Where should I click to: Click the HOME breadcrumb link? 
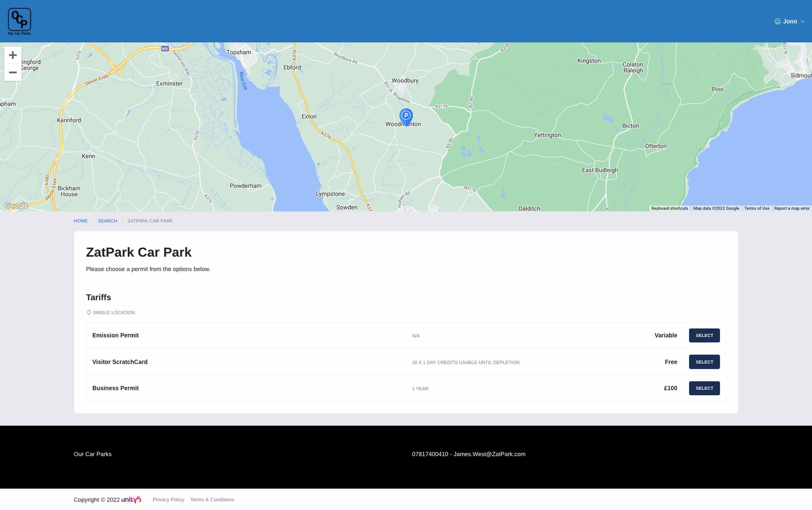coord(80,221)
